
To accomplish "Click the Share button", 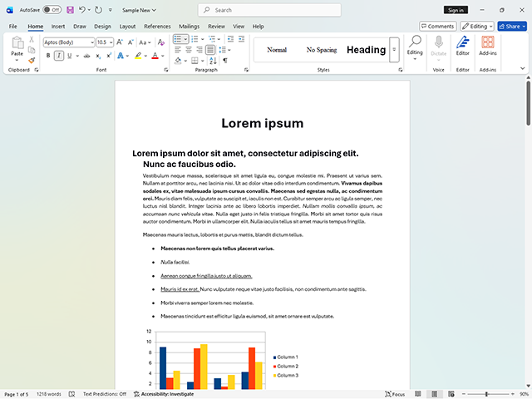I will point(512,26).
